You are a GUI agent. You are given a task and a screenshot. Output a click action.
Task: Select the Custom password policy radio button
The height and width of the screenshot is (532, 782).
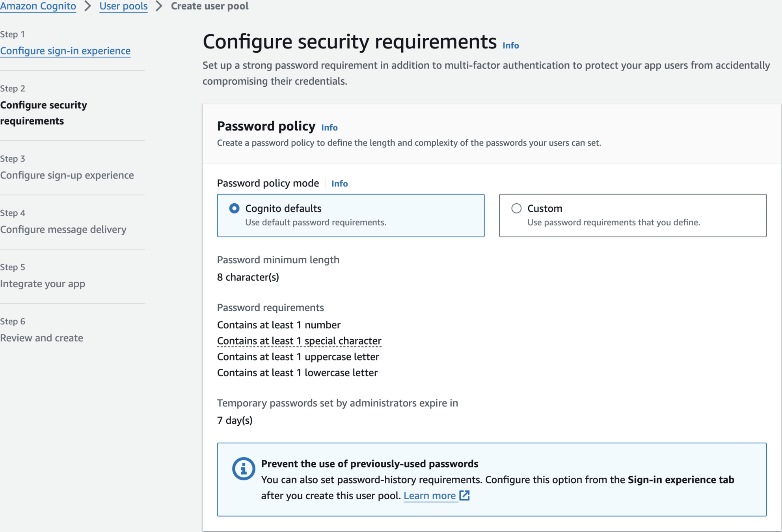(516, 208)
